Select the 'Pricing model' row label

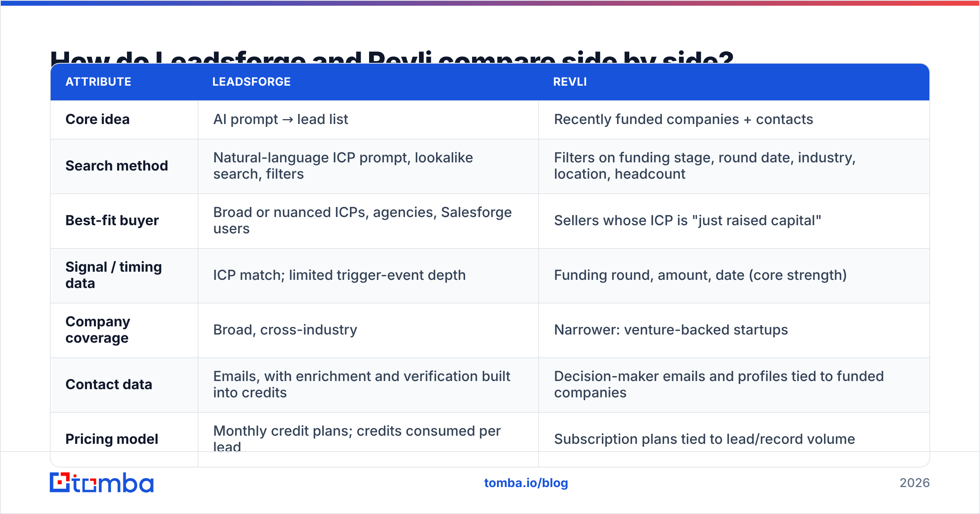click(x=112, y=439)
